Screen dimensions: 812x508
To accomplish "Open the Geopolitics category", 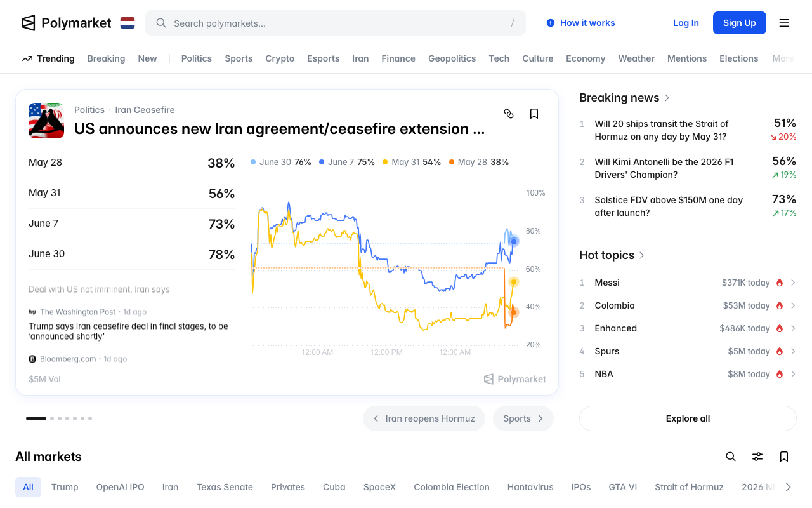I will coord(452,58).
